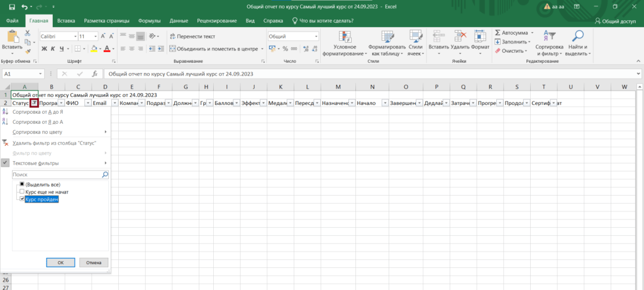
Task: Open the ФИО column filter dropdown
Action: (87, 104)
